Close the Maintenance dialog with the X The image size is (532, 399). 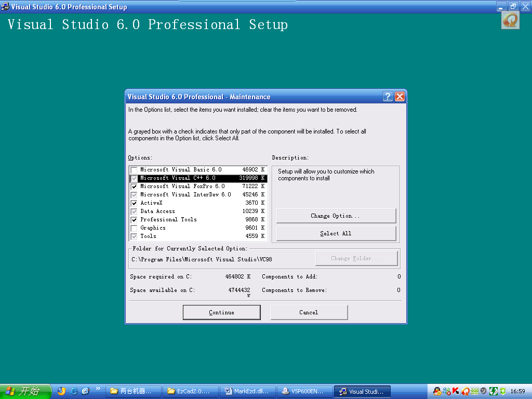point(400,97)
